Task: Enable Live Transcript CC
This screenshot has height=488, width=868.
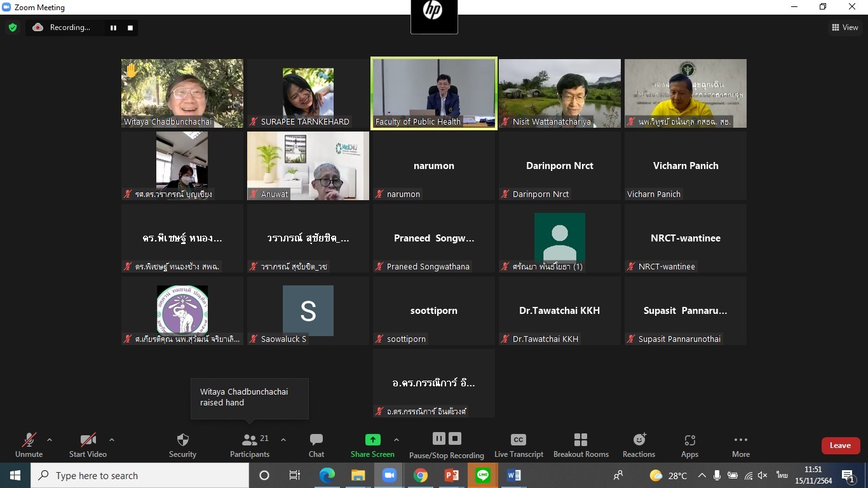Action: coord(519,445)
